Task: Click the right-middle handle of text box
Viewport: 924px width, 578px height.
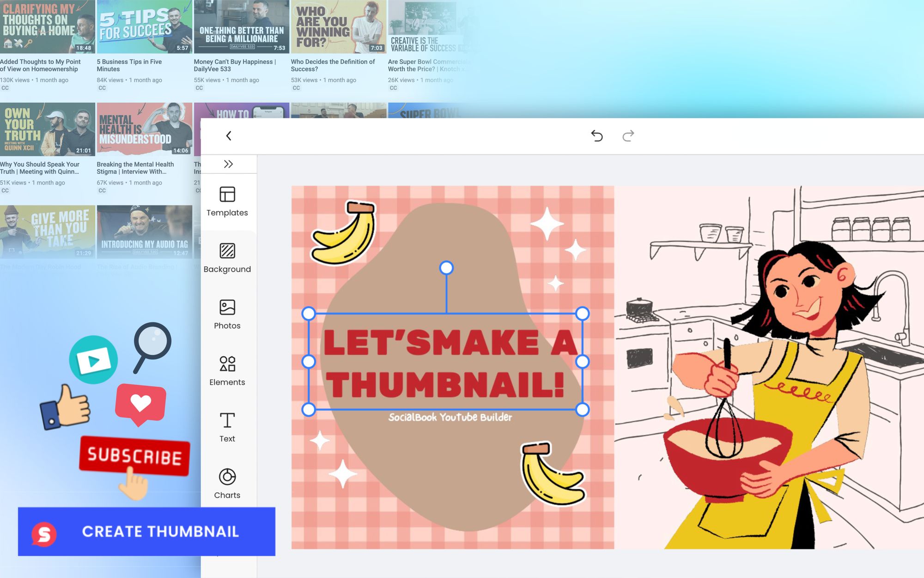Action: (583, 362)
